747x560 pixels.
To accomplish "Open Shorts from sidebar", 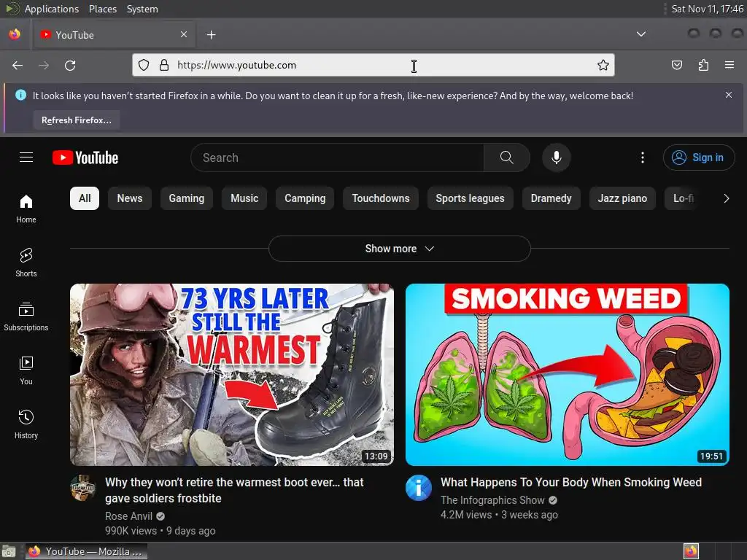I will coord(26,262).
